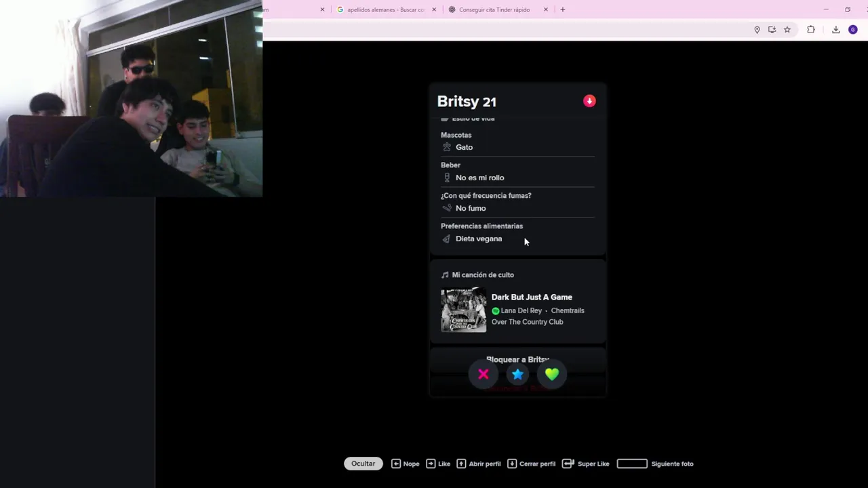Open the browser profile avatar G

(853, 30)
